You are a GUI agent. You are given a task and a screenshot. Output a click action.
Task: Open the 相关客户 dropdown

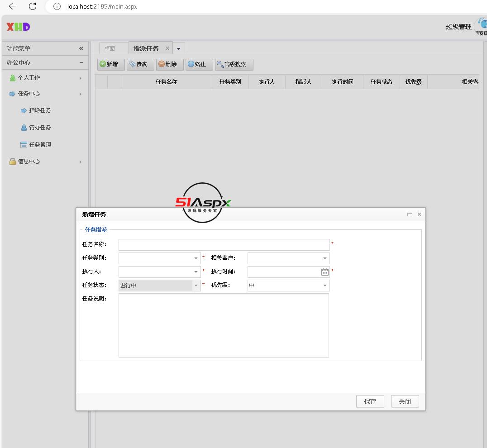(x=325, y=258)
